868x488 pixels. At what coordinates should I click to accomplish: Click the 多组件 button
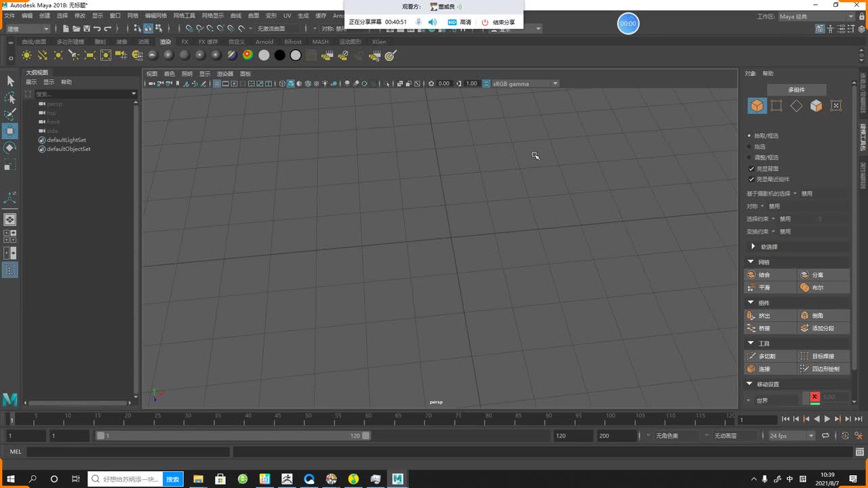[x=796, y=89]
